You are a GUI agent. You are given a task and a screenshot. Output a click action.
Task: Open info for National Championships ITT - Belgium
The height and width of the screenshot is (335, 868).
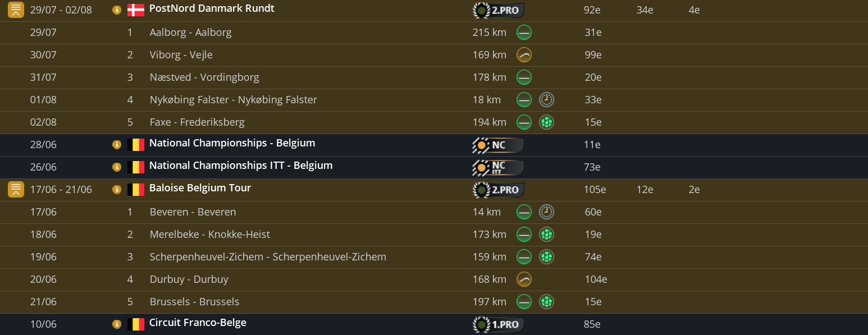[x=117, y=167]
